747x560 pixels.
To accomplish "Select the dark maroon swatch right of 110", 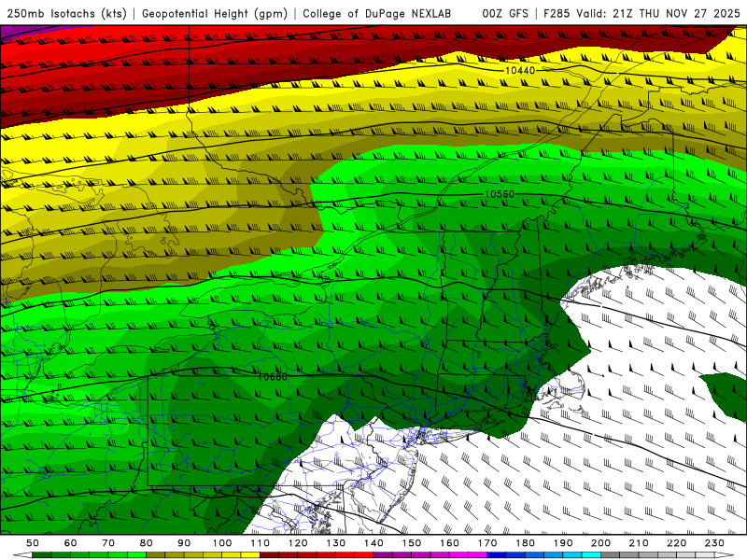I will coord(269,555).
